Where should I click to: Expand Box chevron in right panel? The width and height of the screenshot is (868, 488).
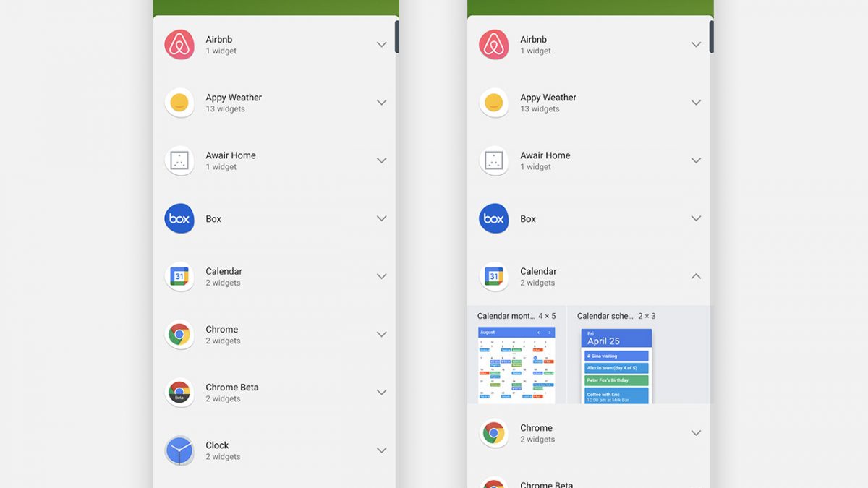(696, 218)
